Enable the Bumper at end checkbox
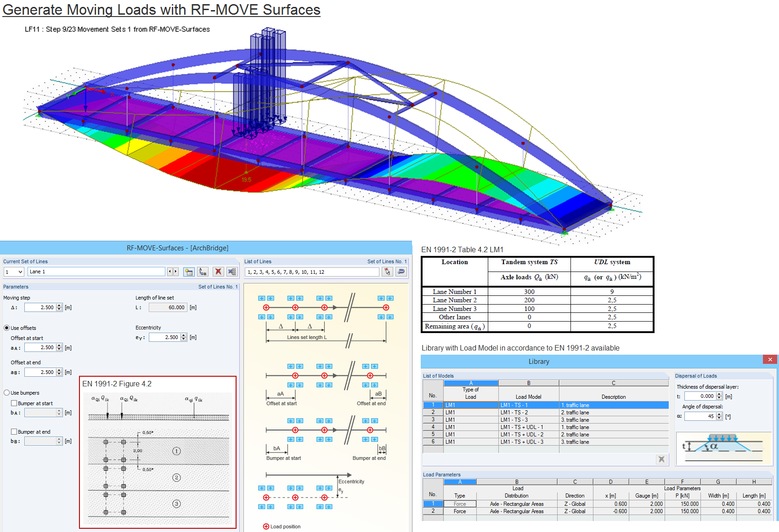779x532 pixels. [14, 432]
